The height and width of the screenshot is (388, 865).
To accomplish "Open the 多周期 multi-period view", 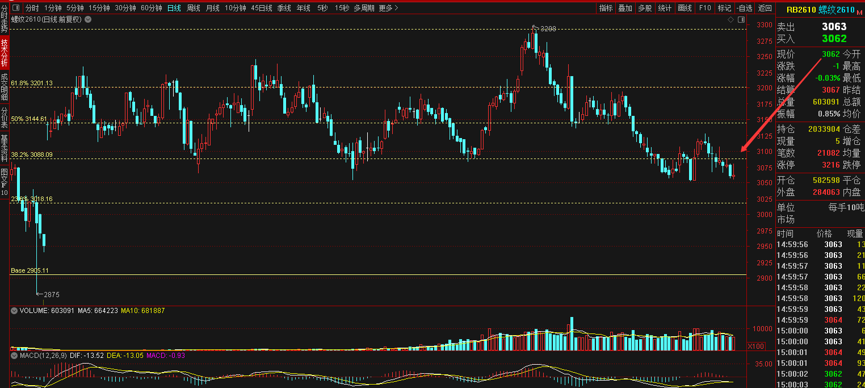I will click(364, 8).
